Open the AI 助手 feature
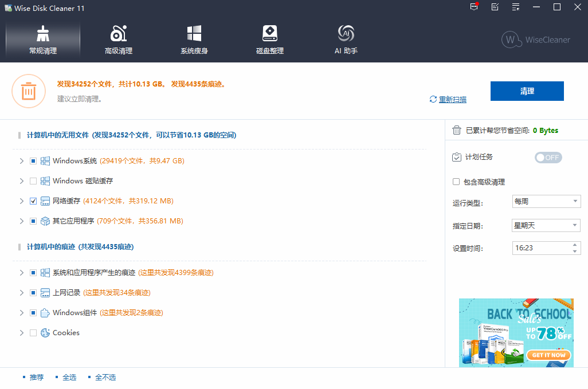 coord(346,39)
